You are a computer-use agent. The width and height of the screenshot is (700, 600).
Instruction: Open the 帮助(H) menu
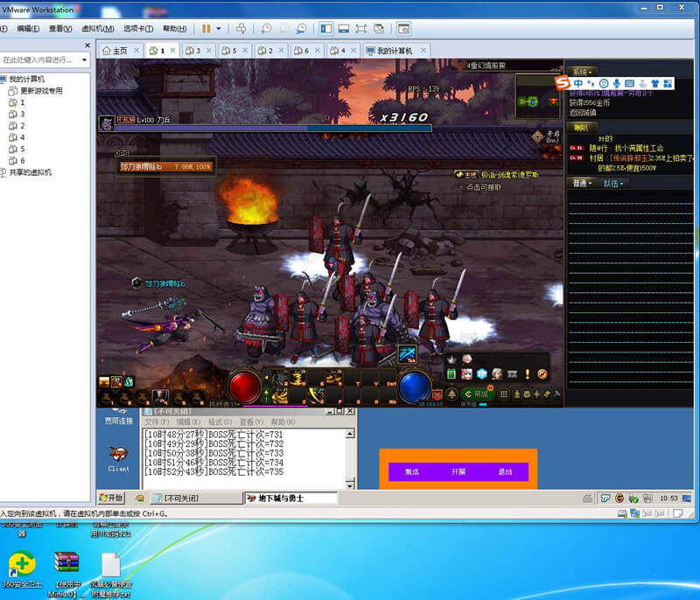pos(174,29)
